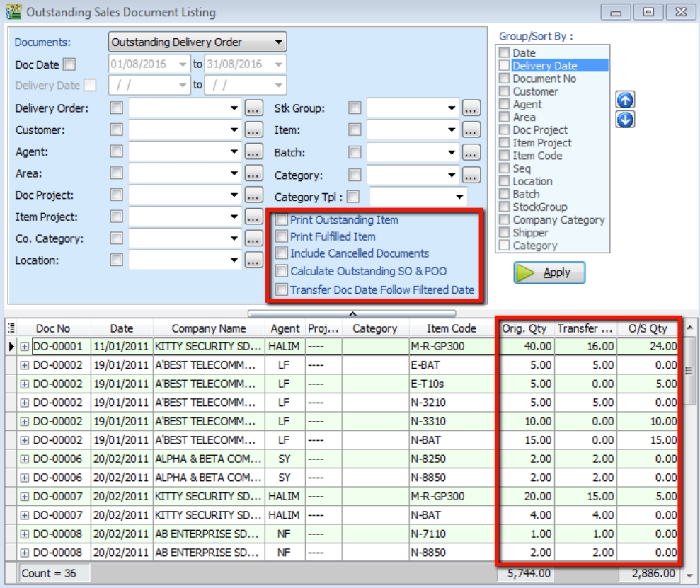Click the grid column chooser icon
This screenshot has height=588, width=700.
pos(11,328)
